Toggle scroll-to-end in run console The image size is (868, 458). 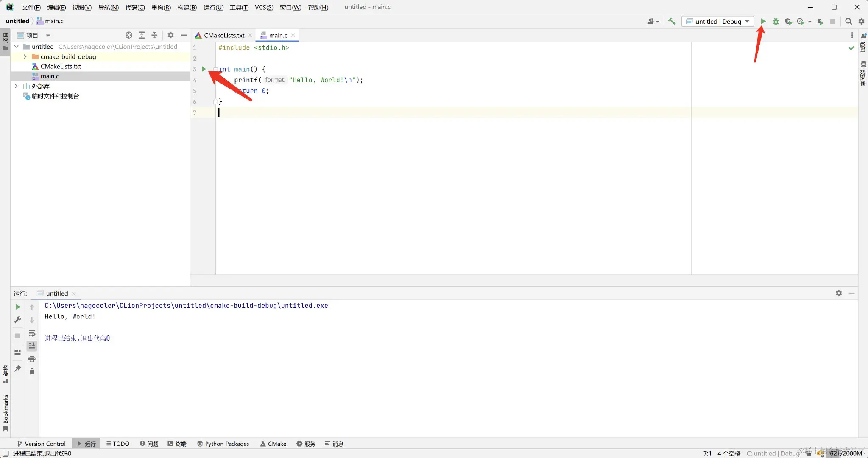coord(32,346)
